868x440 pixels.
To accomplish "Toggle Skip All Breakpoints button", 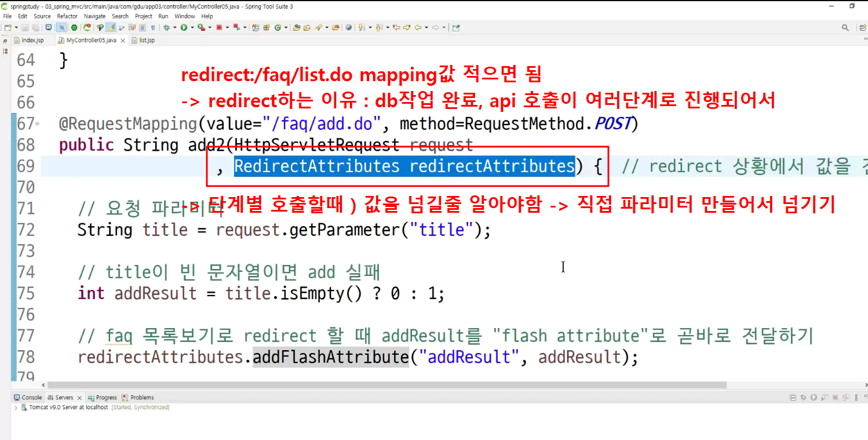I will pos(61,27).
